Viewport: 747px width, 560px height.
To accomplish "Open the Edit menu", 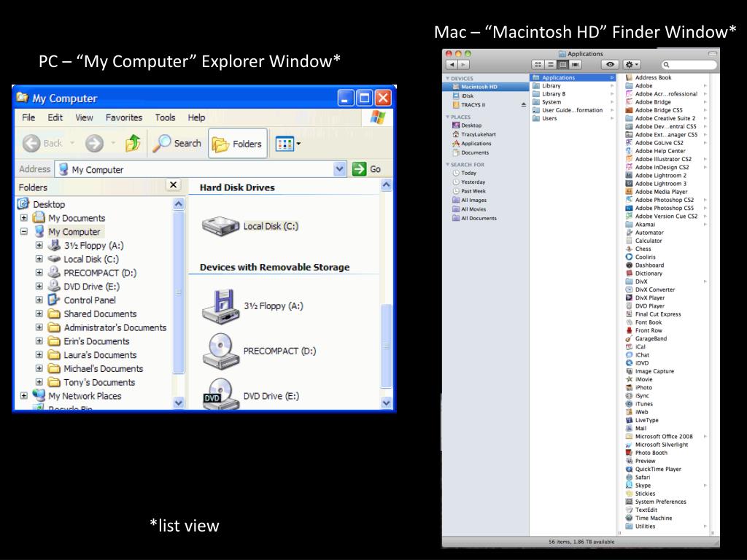I will [x=55, y=117].
